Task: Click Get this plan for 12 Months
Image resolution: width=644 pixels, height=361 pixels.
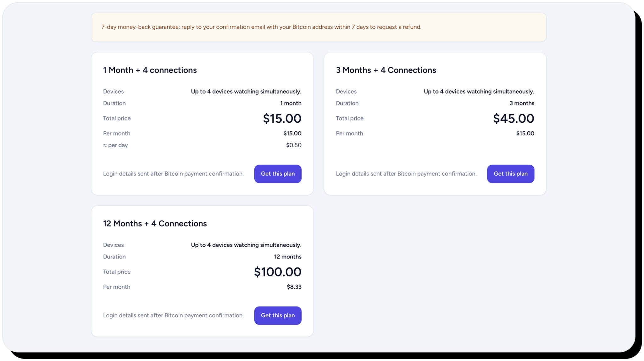Action: [278, 315]
